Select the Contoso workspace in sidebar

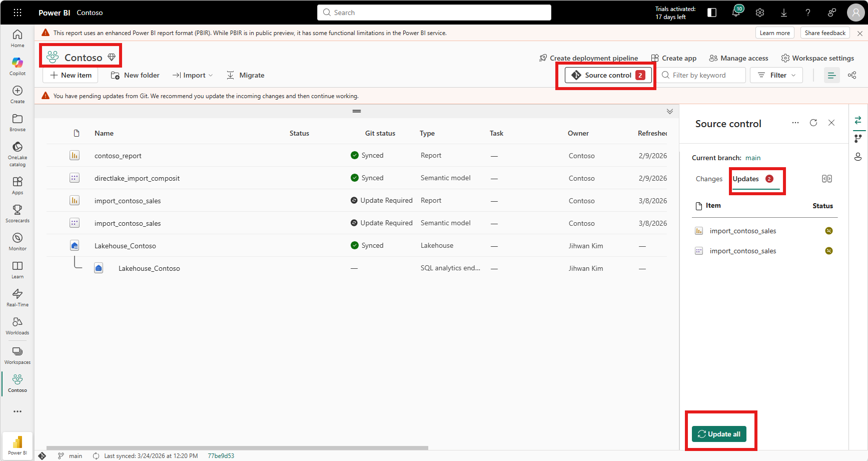[18, 383]
